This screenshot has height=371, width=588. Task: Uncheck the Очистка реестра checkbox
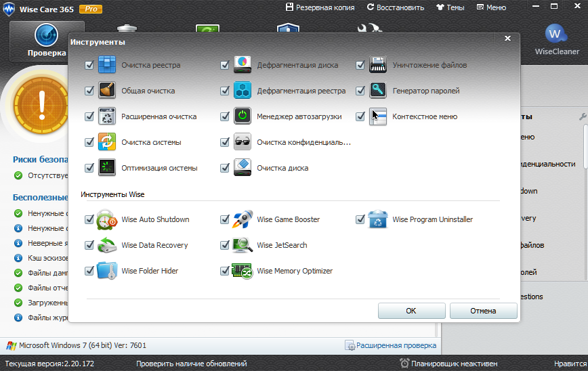[x=89, y=65]
